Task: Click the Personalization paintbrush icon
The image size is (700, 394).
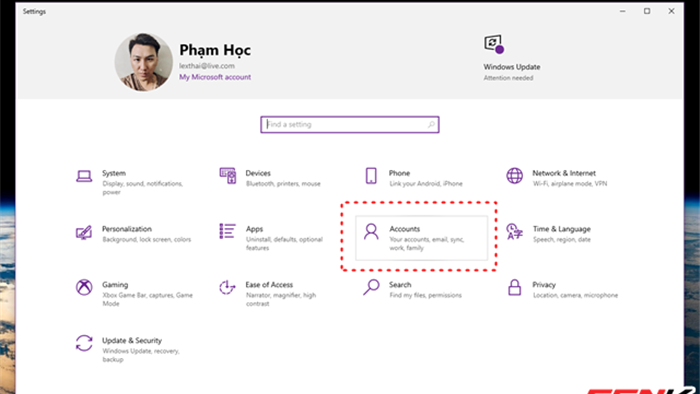Action: [84, 232]
